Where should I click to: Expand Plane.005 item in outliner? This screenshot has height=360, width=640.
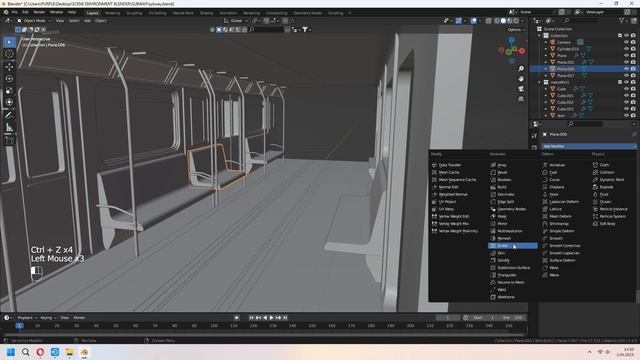(x=546, y=62)
